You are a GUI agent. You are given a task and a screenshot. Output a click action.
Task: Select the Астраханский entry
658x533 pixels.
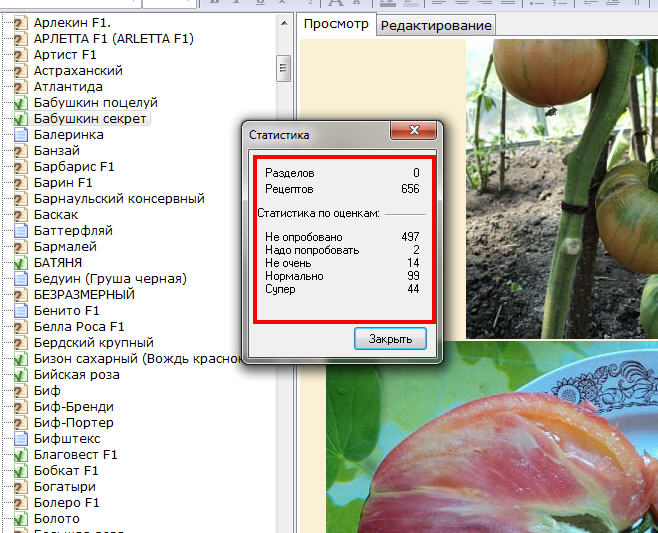[x=78, y=71]
